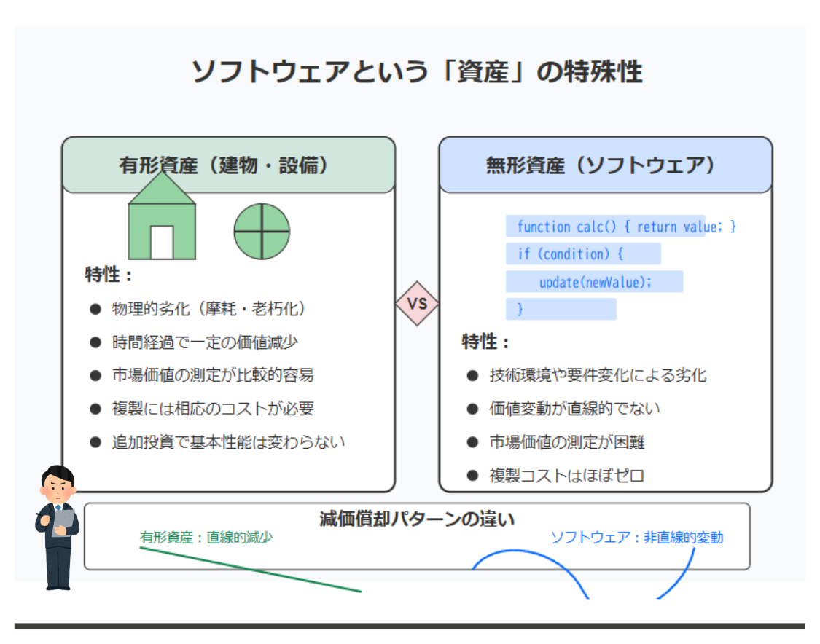
Task: Click the green declining straight line
Action: click(251, 570)
